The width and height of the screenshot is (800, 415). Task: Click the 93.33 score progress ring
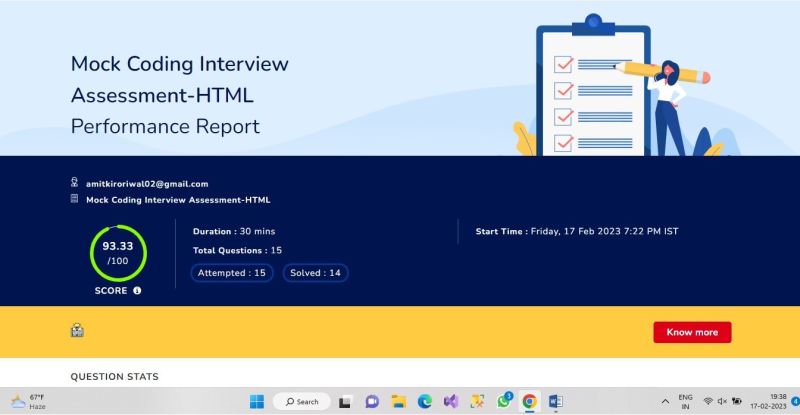click(118, 253)
